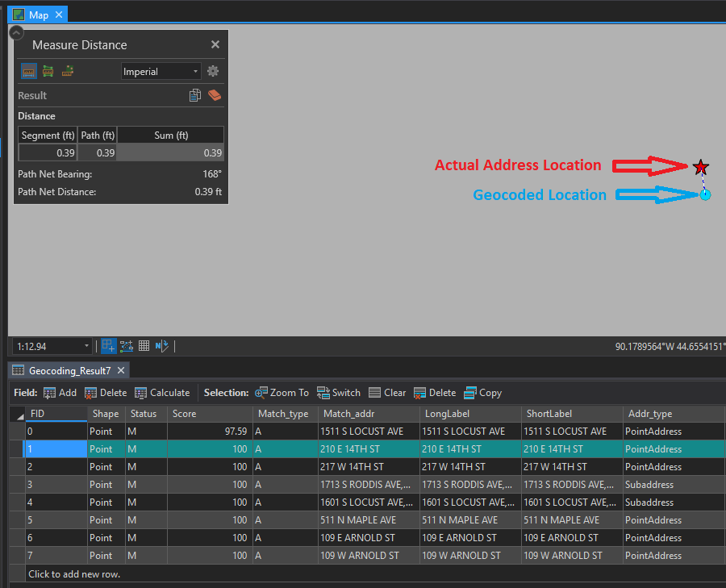Copy measurement results to clipboard

click(x=195, y=95)
